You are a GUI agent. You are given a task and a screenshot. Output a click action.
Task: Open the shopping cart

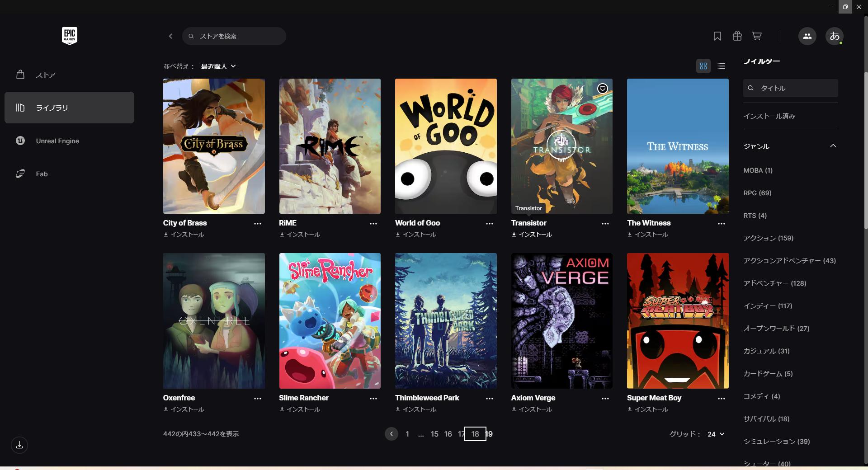coord(757,36)
